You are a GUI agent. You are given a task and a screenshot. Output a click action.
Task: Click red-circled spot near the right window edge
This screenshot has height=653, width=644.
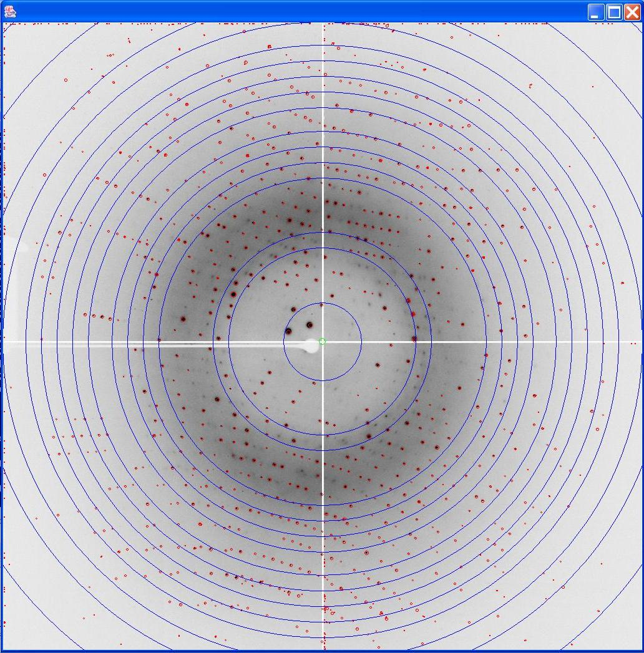tap(622, 284)
